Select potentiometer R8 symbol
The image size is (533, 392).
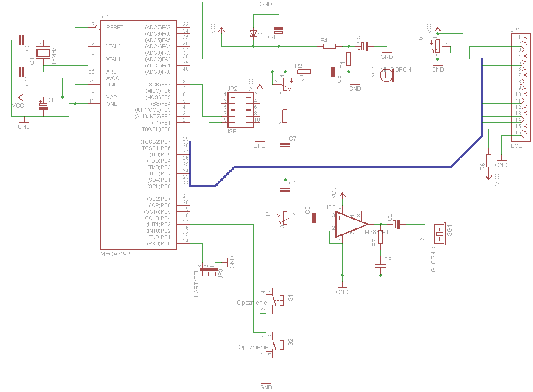pyautogui.click(x=285, y=218)
